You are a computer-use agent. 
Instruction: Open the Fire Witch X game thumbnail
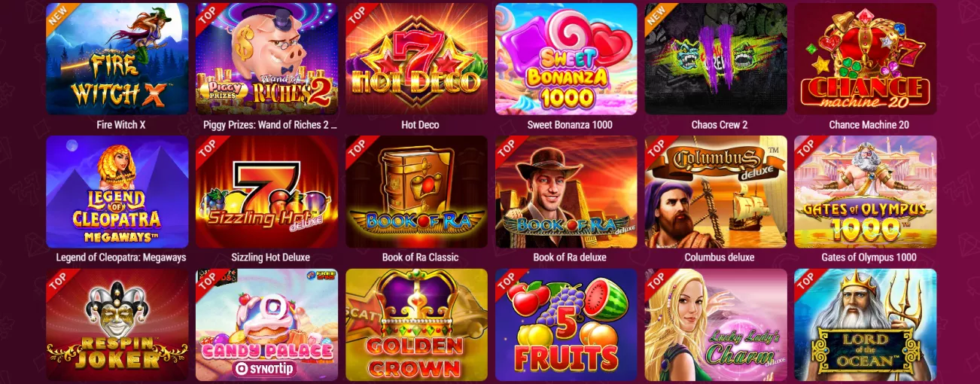click(117, 59)
